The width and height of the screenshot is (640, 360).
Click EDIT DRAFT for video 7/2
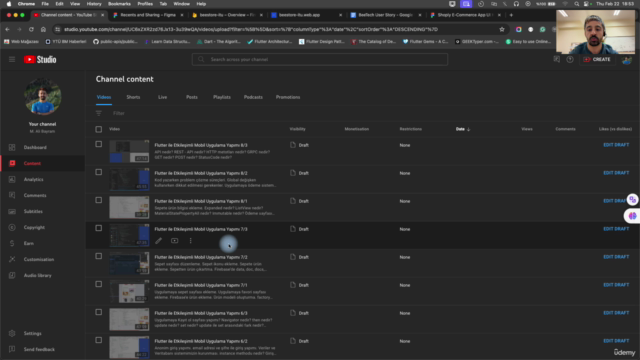point(616,257)
